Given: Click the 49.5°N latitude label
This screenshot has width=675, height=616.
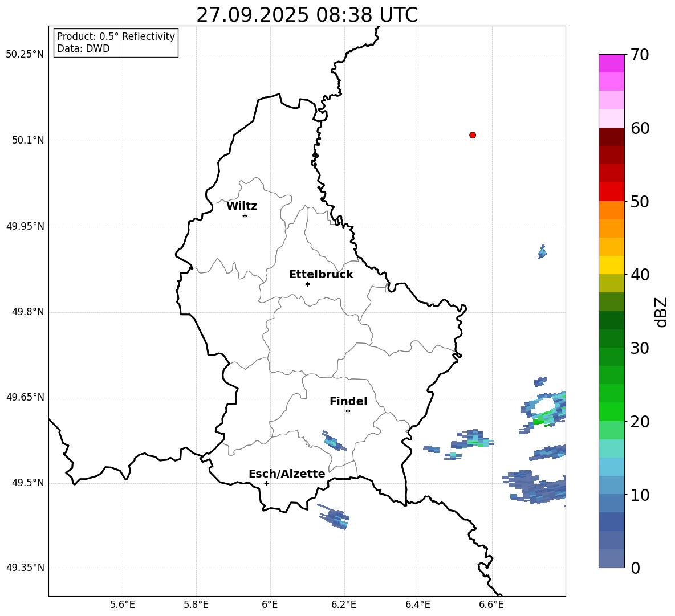Looking at the screenshot, I should pyautogui.click(x=27, y=483).
